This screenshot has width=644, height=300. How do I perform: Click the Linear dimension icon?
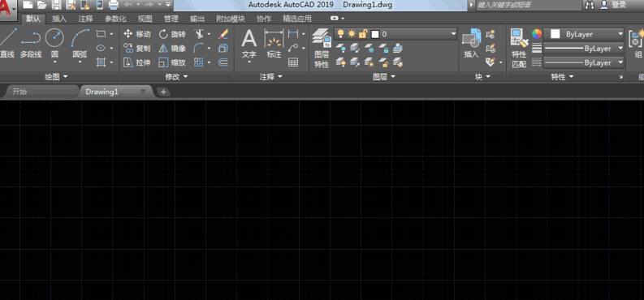[293, 34]
